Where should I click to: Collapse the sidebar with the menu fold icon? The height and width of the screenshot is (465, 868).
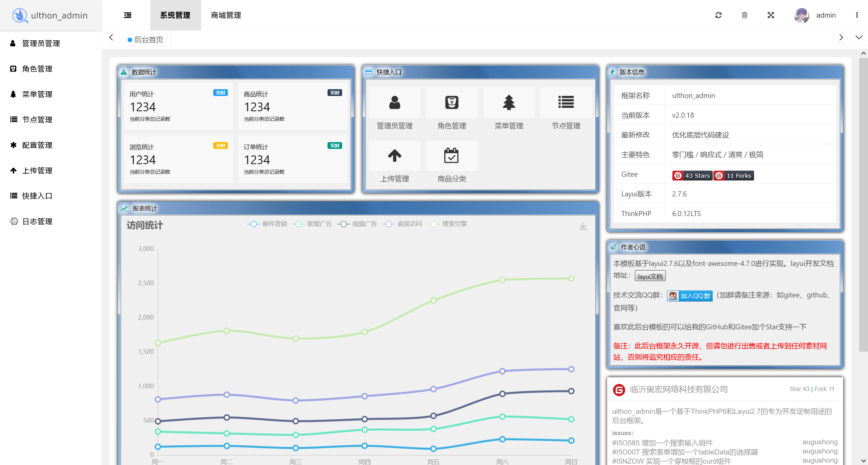click(127, 15)
